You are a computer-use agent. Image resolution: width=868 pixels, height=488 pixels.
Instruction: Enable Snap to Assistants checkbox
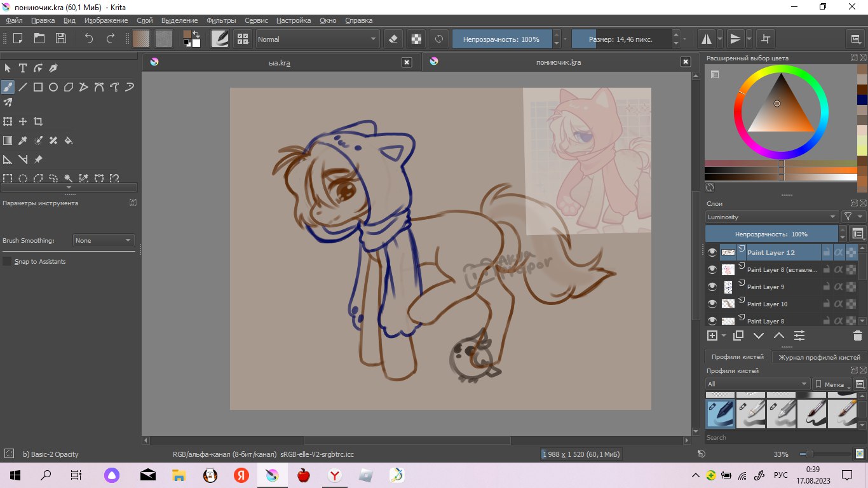point(8,261)
